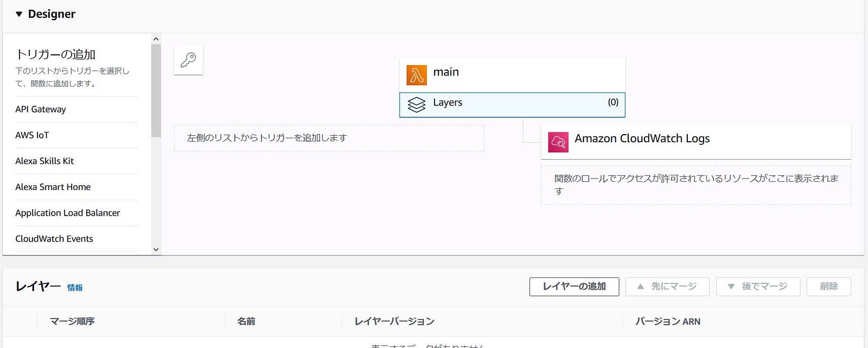Click the orange Lambda function icon
868x348 pixels.
pyautogui.click(x=417, y=75)
